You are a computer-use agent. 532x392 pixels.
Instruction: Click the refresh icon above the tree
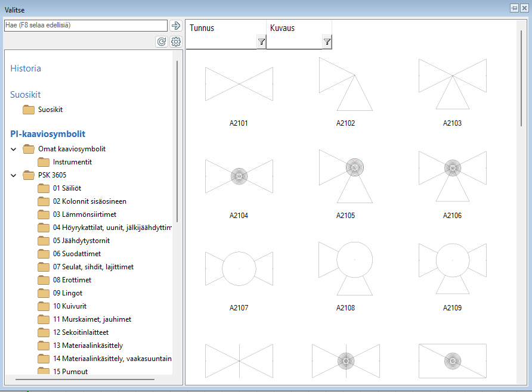[x=161, y=42]
